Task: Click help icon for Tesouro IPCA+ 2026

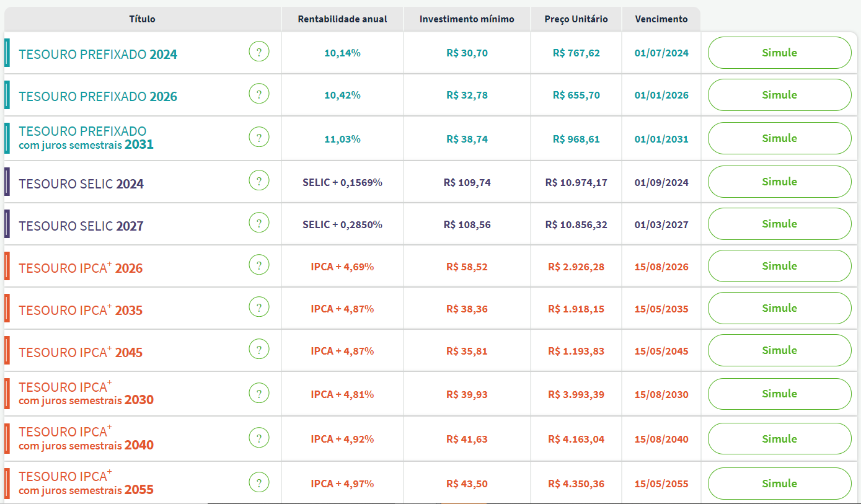Action: [259, 265]
